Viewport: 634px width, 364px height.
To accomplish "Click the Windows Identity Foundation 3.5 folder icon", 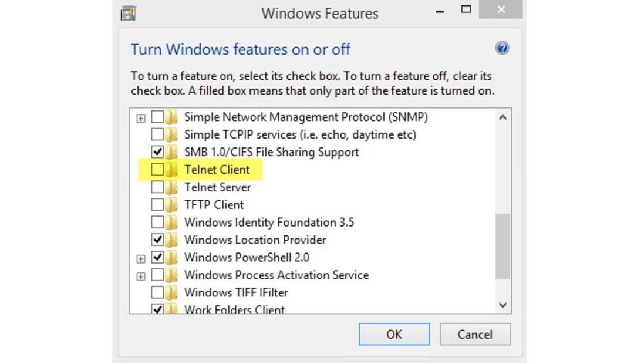I will click(171, 223).
